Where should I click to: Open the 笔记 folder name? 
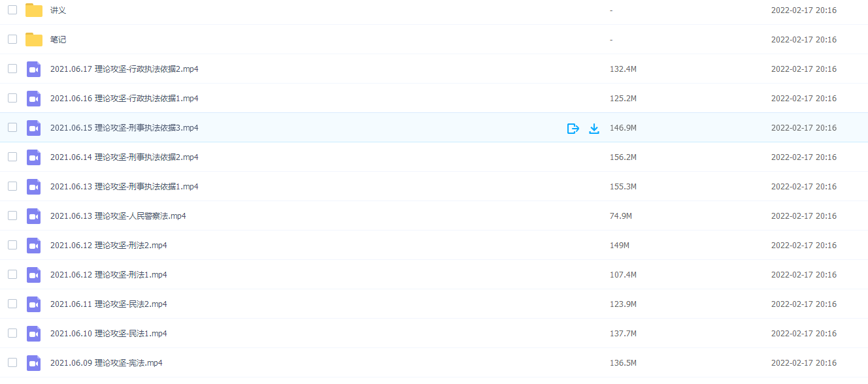(x=58, y=40)
